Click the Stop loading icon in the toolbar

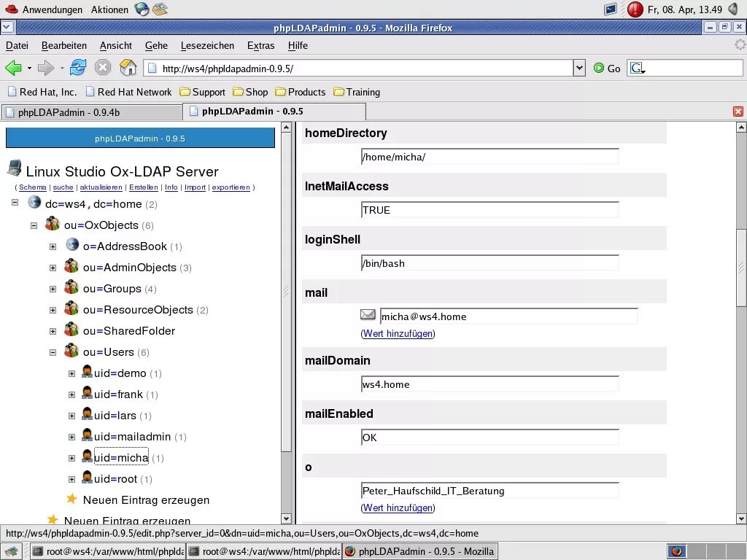(103, 67)
